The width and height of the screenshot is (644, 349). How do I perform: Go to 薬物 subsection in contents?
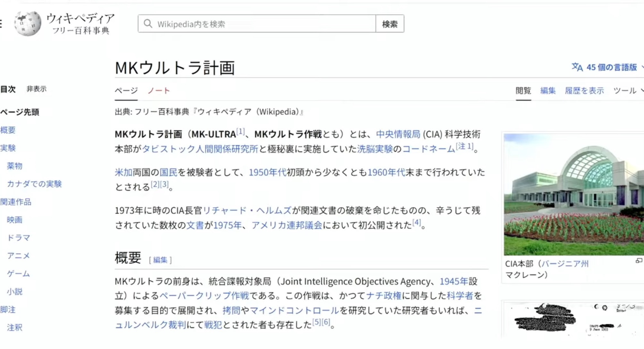15,166
